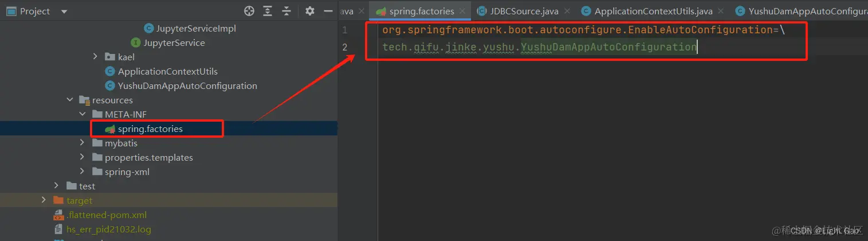Click the hs_err_pid21032.log file icon
The width and height of the screenshot is (868, 241).
(x=58, y=229)
